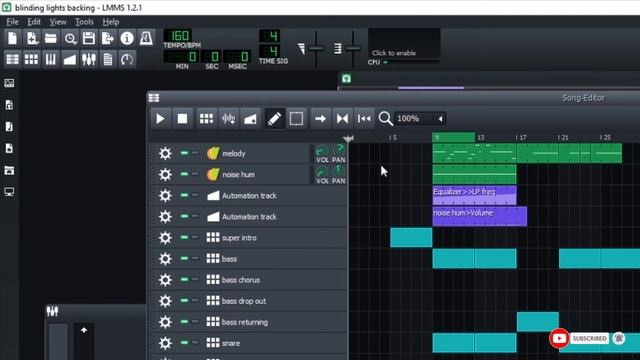Screen dimensions: 640x360
Task: Show Song-Editor toolbar icon
Action: 12,59
